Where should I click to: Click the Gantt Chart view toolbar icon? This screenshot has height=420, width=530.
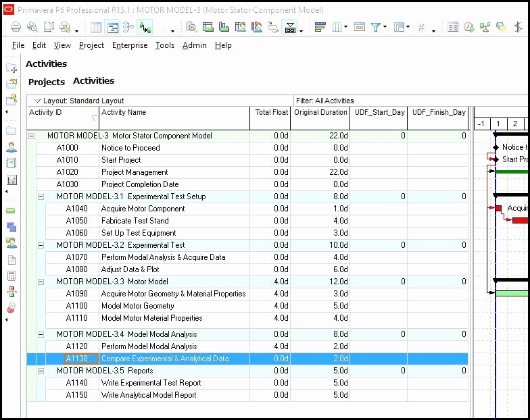point(112,27)
